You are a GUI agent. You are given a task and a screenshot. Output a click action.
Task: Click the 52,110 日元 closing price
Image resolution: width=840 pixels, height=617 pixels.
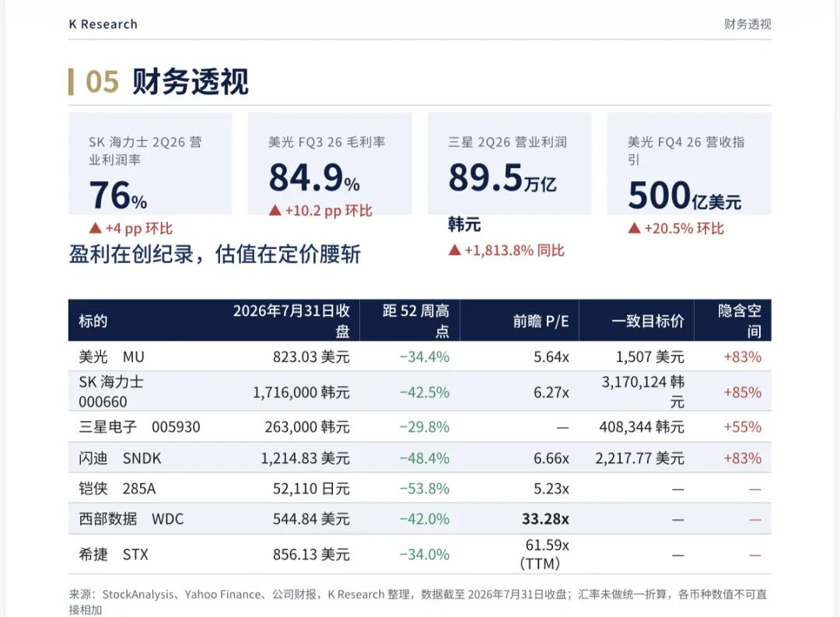[311, 489]
